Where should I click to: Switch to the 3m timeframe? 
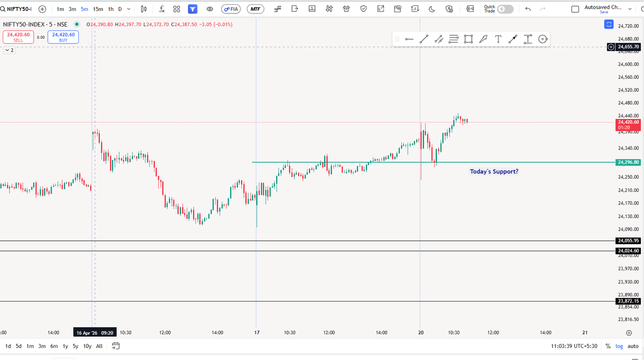pos(72,9)
